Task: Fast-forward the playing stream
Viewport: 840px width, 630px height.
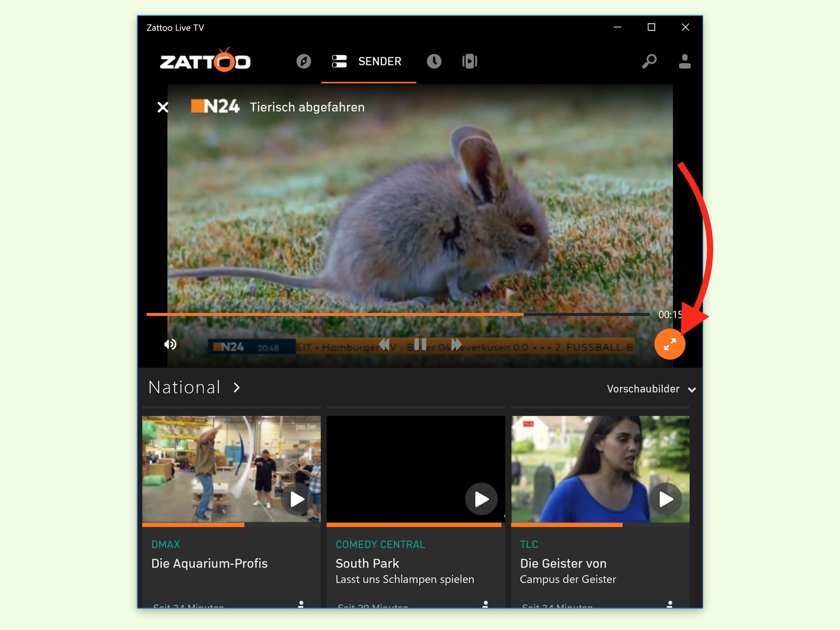Action: click(x=456, y=344)
